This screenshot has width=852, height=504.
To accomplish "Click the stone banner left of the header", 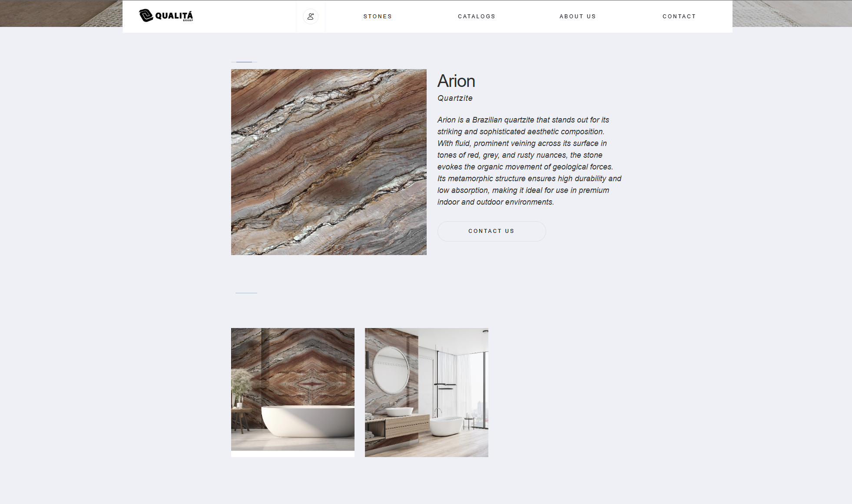I will 61,13.
